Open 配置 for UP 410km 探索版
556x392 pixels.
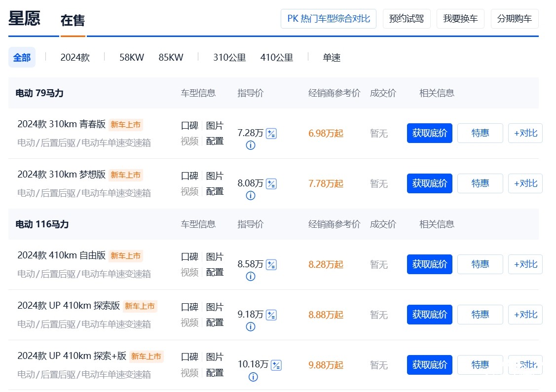(x=215, y=322)
